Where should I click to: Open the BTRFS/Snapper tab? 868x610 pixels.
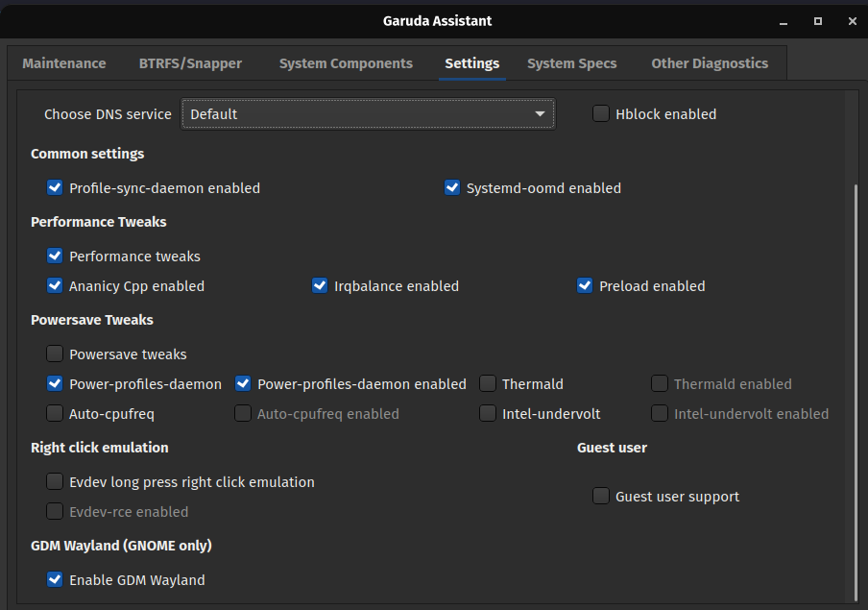(x=189, y=62)
